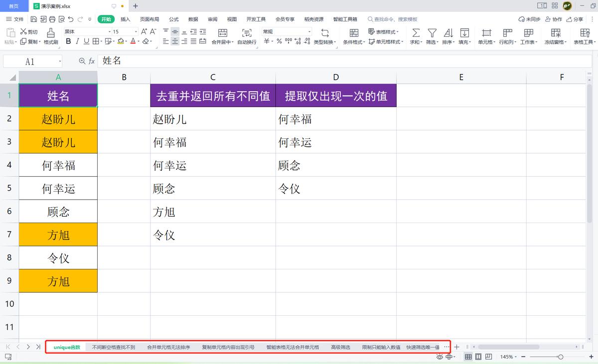Open the font size dropdown

pos(135,31)
